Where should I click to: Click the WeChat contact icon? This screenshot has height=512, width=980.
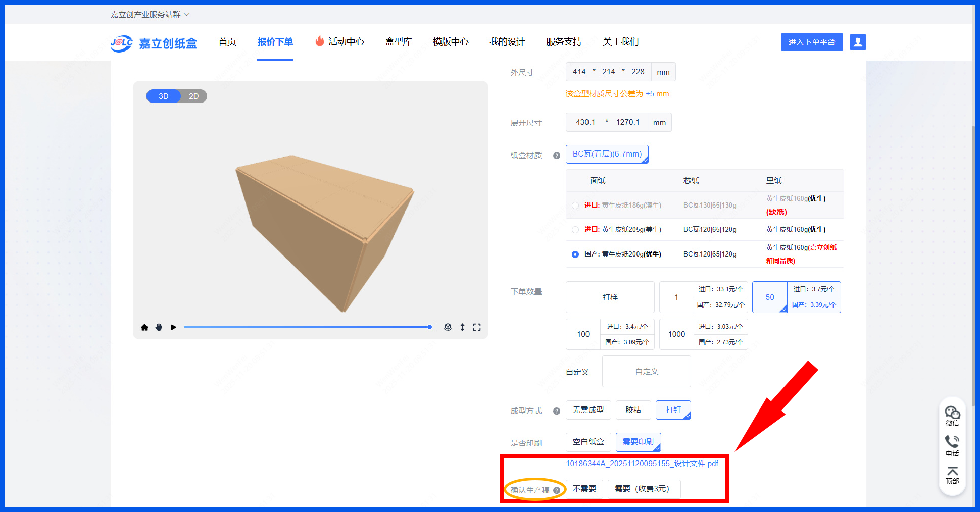(x=952, y=416)
